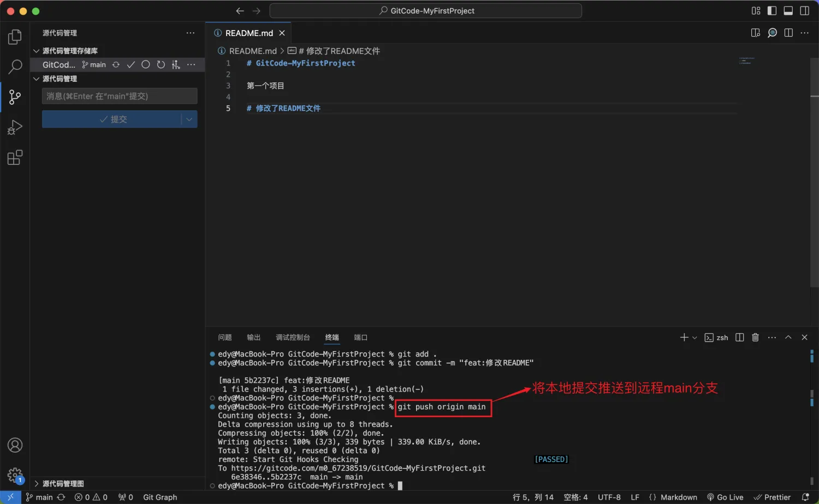Click the Accounts icon in activity bar
The width and height of the screenshot is (819, 504).
coord(15,445)
